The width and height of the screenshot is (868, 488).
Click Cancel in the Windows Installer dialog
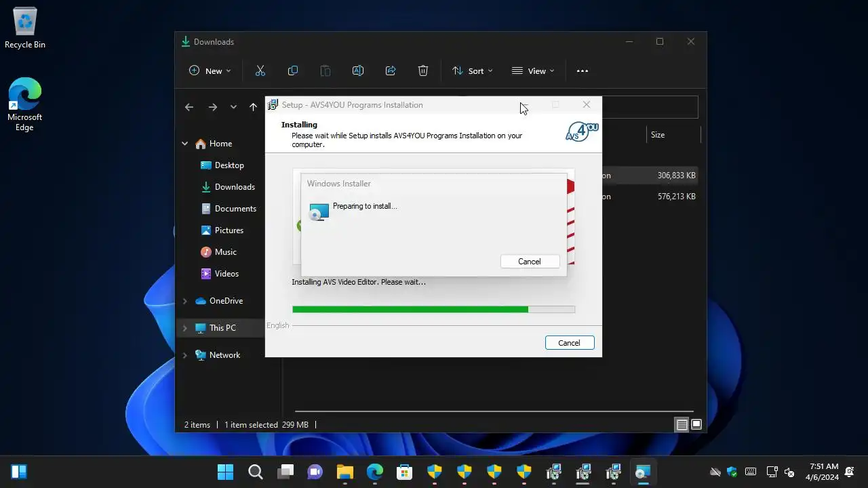point(530,262)
